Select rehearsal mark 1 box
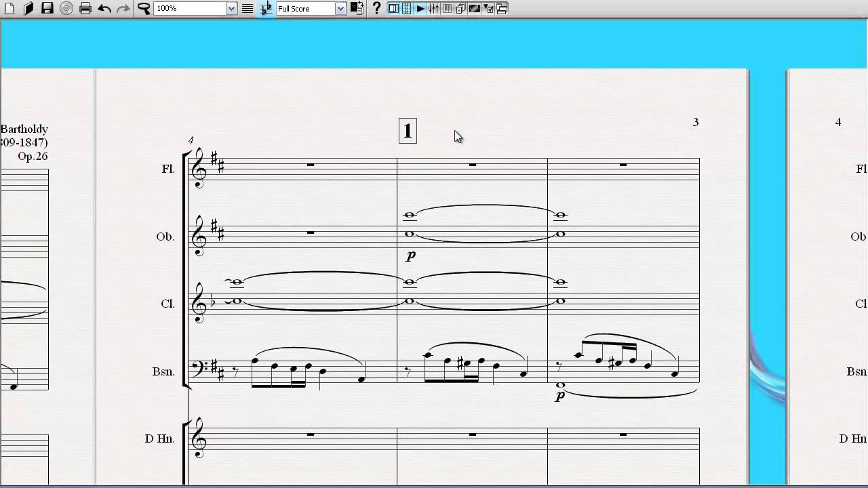 (x=408, y=131)
